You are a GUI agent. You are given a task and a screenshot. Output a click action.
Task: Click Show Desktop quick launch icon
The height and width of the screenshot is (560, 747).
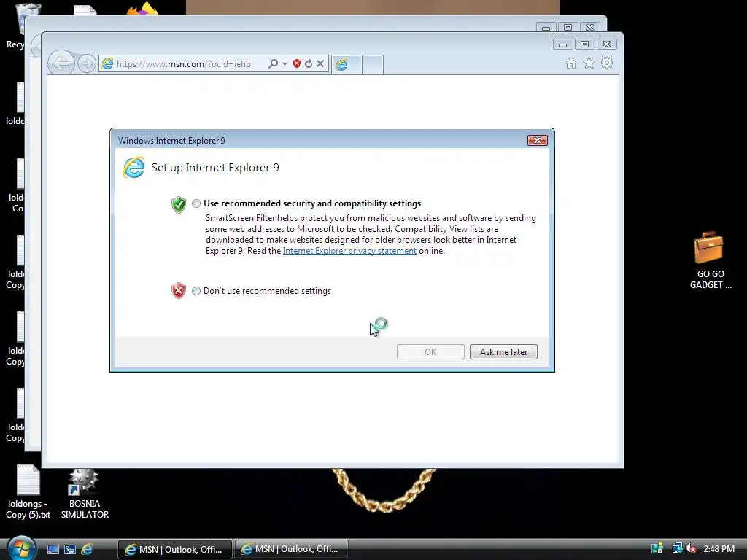[x=53, y=550]
